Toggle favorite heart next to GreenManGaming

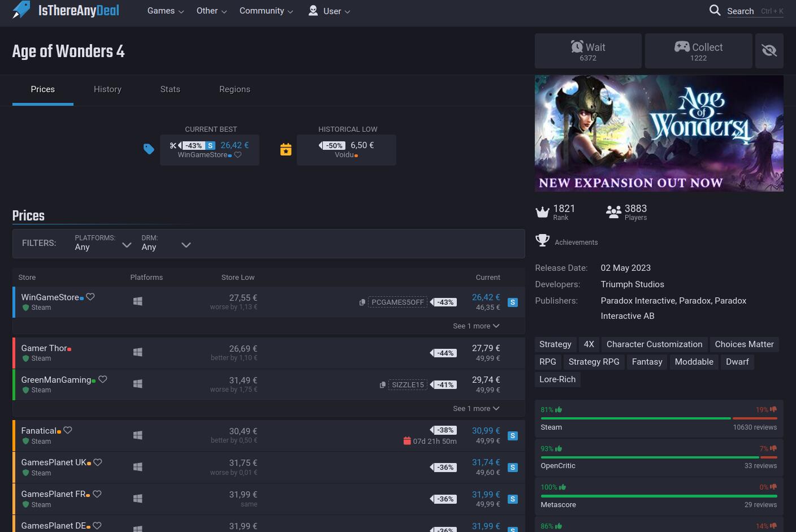tap(103, 379)
